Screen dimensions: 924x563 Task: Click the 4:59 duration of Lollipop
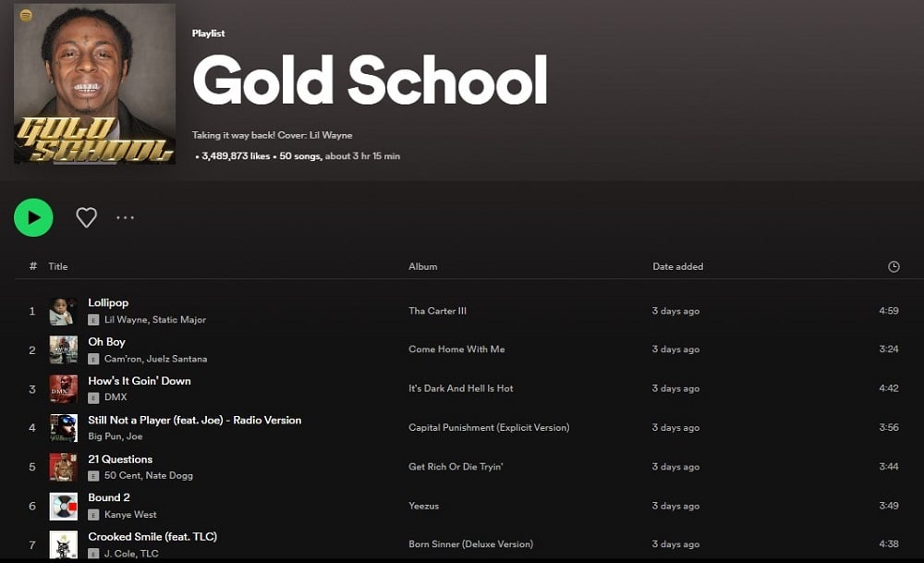point(889,311)
